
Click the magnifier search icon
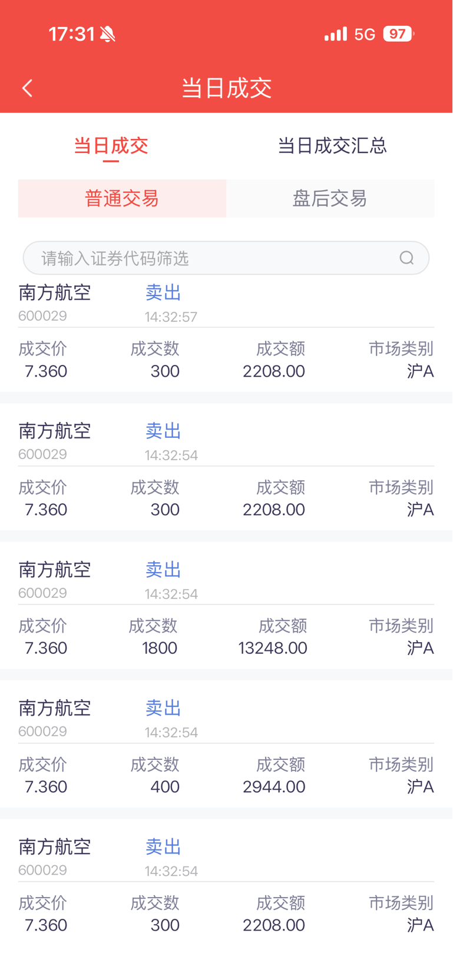[406, 258]
